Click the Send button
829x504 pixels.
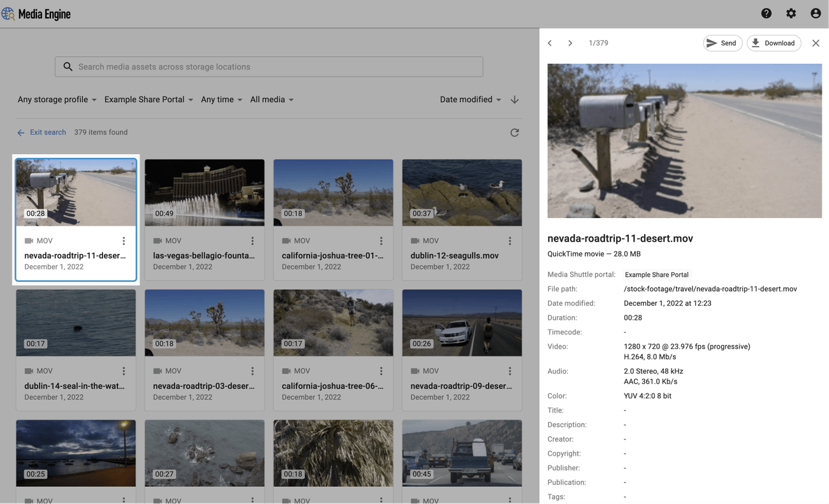click(723, 43)
